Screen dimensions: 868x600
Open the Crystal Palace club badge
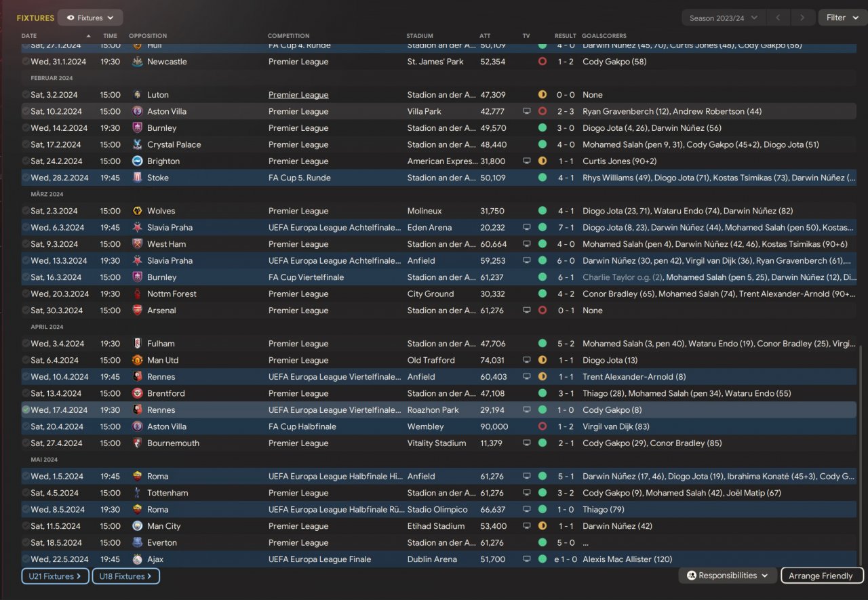pyautogui.click(x=137, y=144)
